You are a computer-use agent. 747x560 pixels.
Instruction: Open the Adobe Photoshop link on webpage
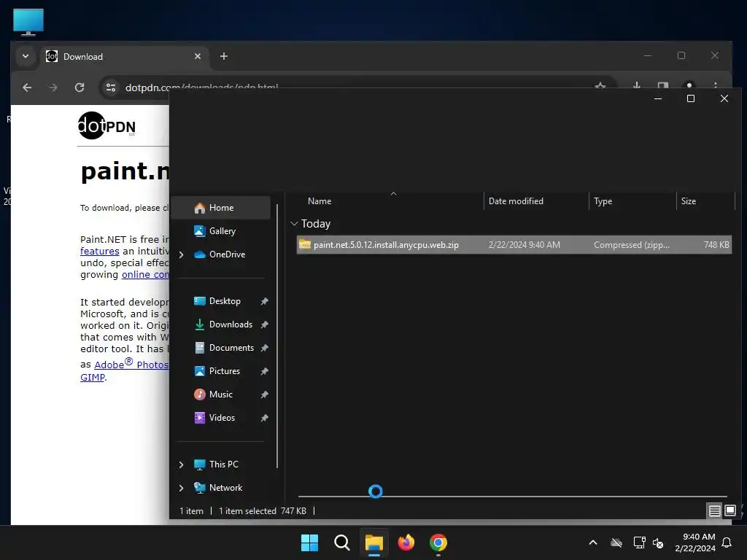tap(131, 364)
